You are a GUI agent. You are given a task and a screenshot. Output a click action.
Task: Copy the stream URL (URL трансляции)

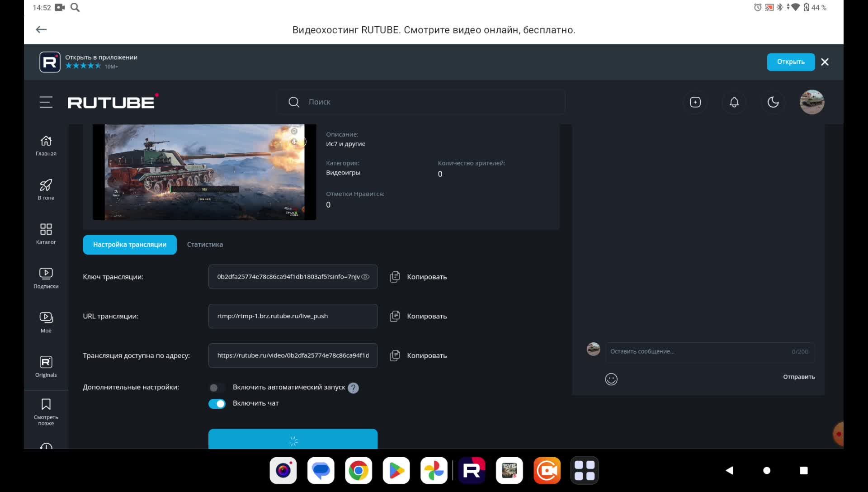[x=418, y=316]
